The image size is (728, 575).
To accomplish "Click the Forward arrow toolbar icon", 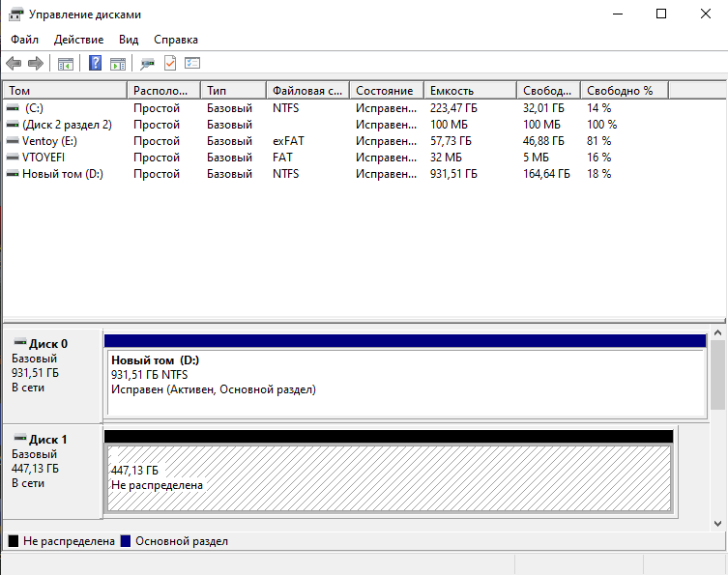I will (x=36, y=64).
